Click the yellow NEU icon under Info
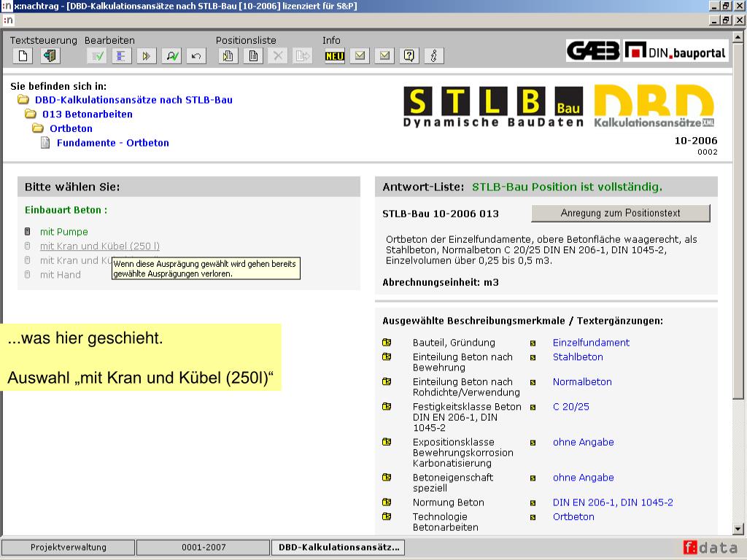 (x=334, y=56)
